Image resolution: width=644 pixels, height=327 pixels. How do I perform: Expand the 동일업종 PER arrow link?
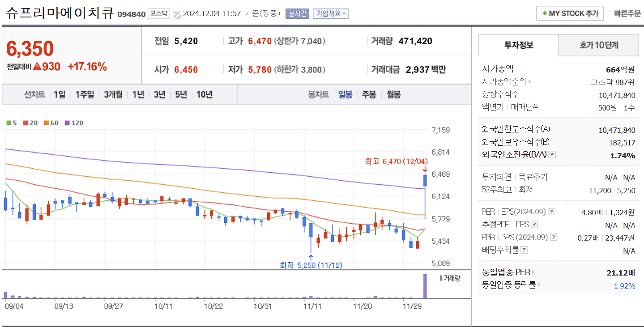pos(533,272)
